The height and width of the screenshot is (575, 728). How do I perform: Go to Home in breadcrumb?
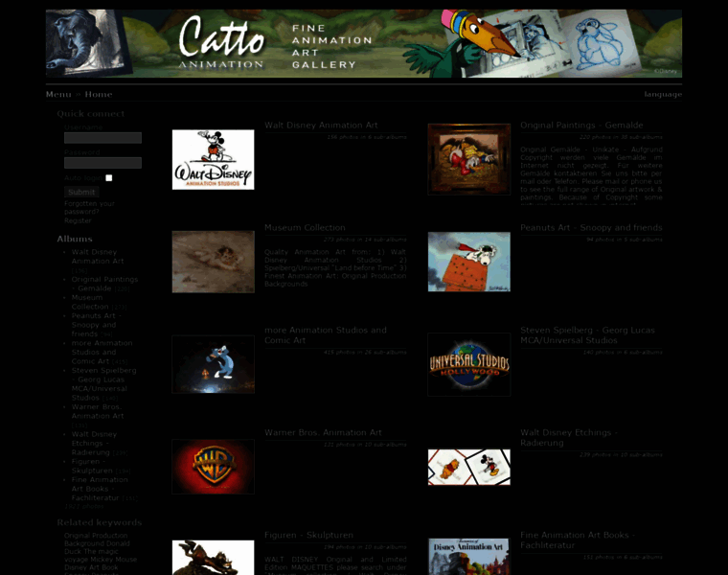click(x=99, y=94)
